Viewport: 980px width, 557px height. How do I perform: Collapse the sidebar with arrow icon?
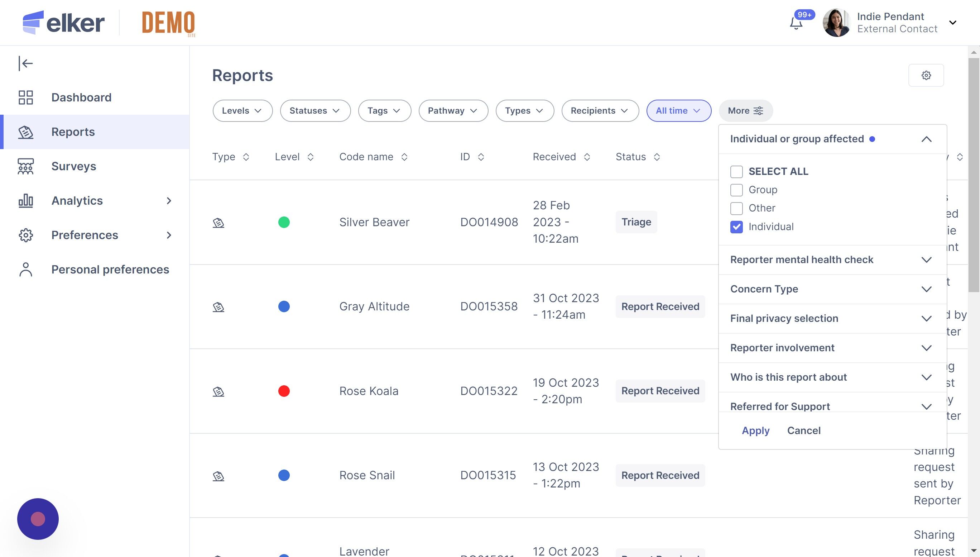(25, 63)
